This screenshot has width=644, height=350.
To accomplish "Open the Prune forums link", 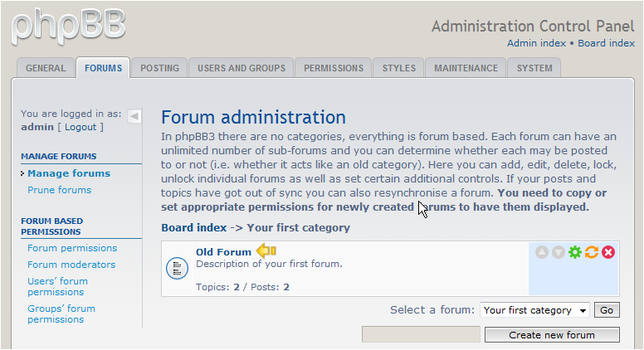I will [60, 190].
